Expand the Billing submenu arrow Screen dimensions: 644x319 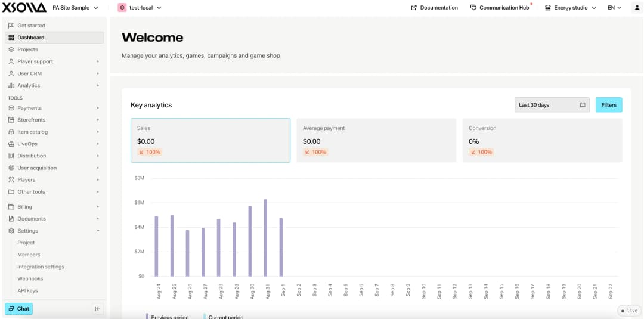(98, 207)
